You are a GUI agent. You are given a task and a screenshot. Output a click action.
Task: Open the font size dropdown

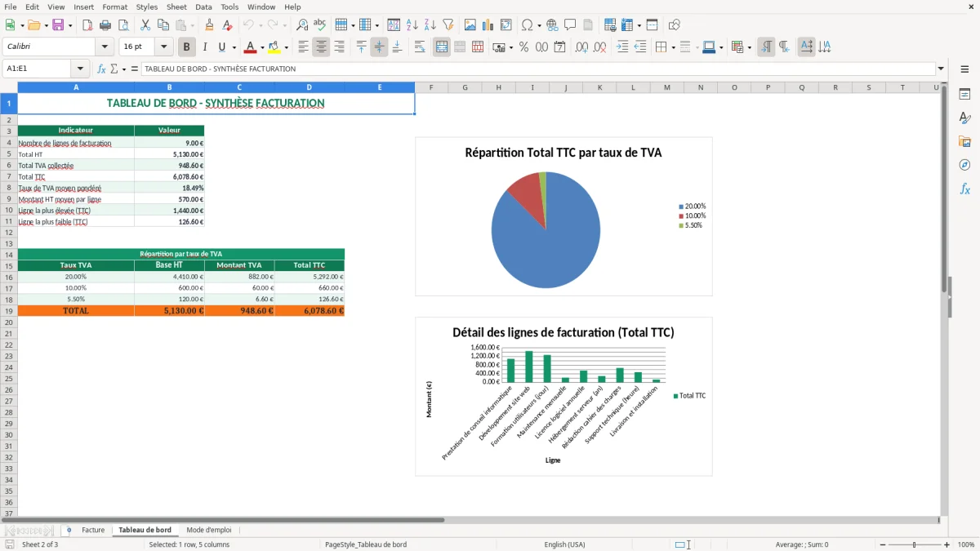click(x=164, y=47)
